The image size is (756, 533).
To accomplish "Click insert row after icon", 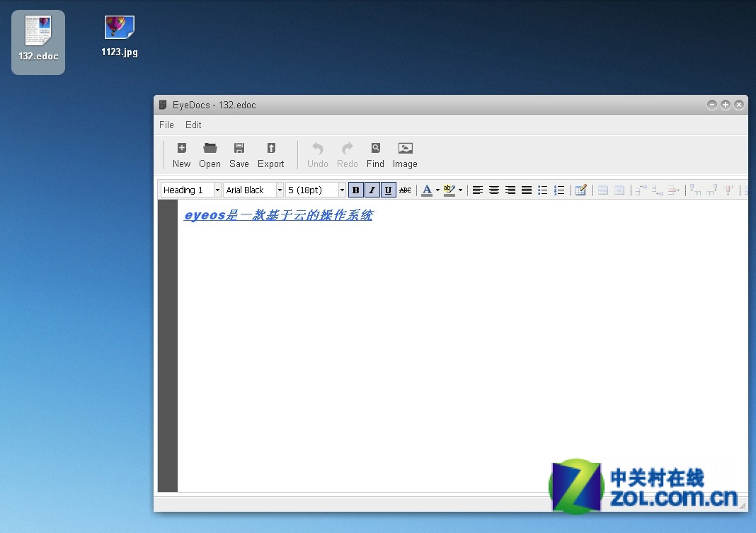I will pos(657,190).
